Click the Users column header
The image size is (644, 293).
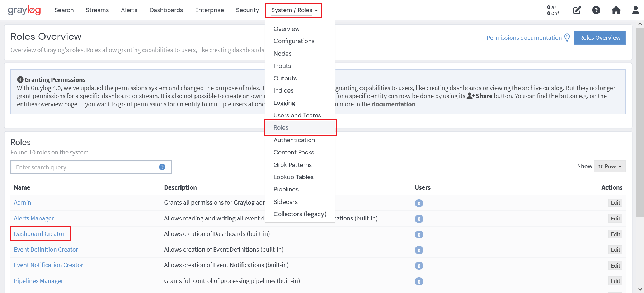tap(423, 187)
